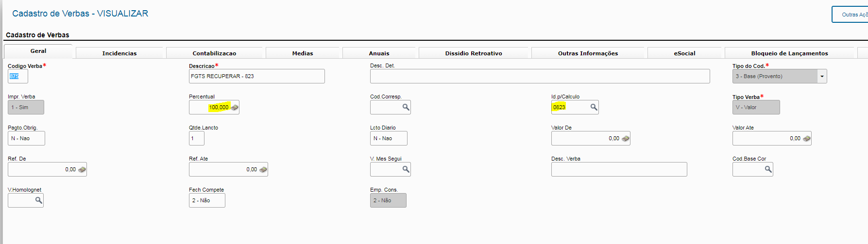
Task: Click the Valor De calculator icon
Action: pos(626,138)
